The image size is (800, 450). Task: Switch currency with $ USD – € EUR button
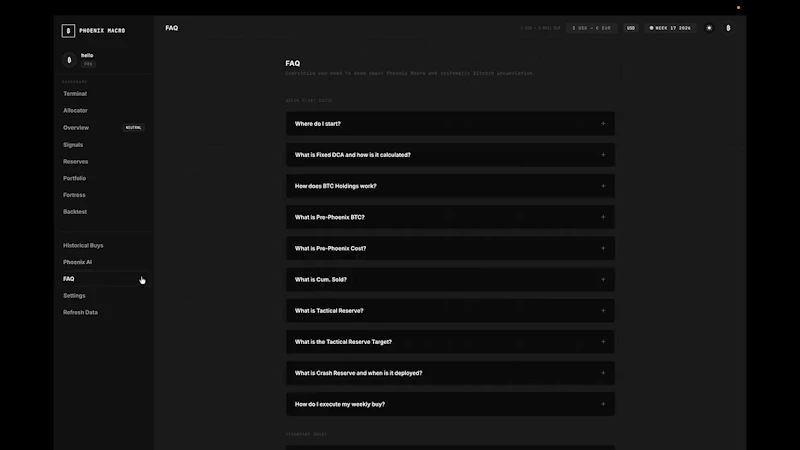point(591,28)
